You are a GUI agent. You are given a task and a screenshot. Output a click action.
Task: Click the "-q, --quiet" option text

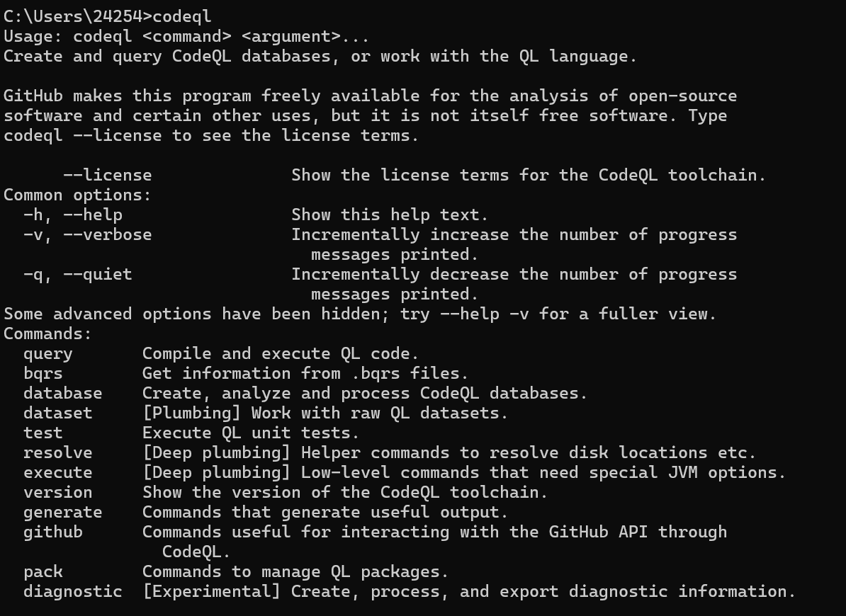pos(77,274)
